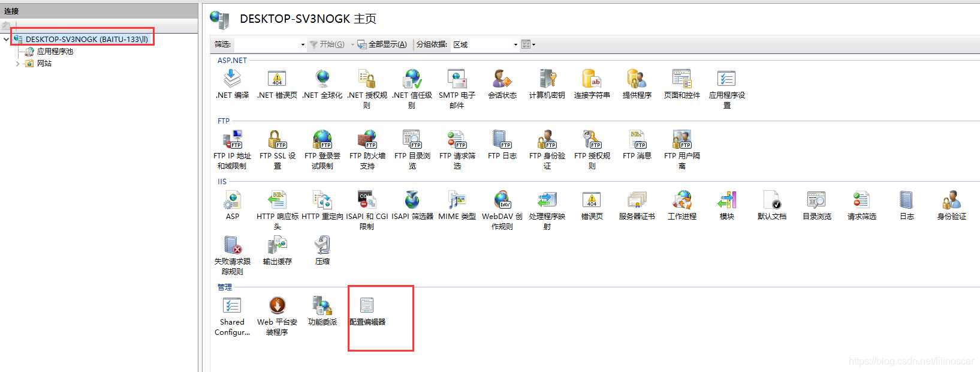Image resolution: width=980 pixels, height=372 pixels.
Task: Open HTTP 重定向 feature
Action: (322, 205)
